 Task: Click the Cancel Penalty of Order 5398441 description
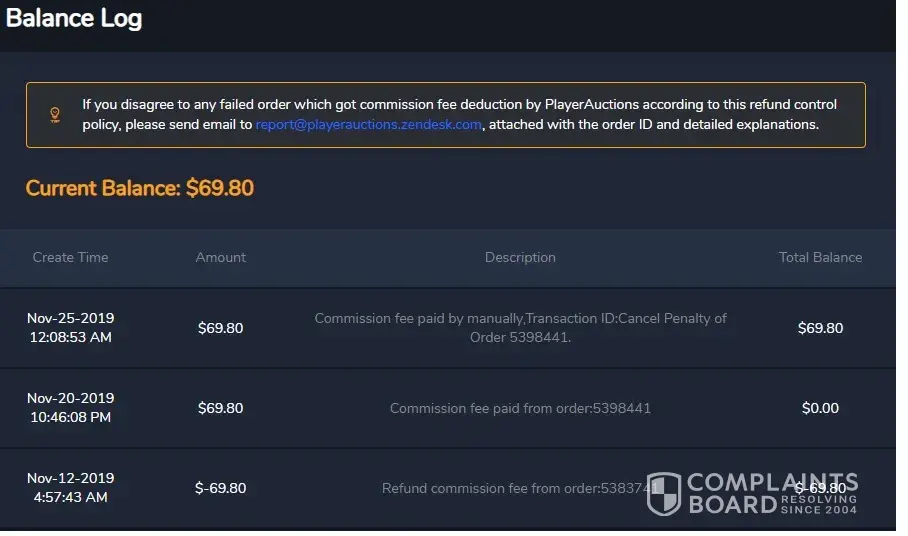tap(520, 328)
